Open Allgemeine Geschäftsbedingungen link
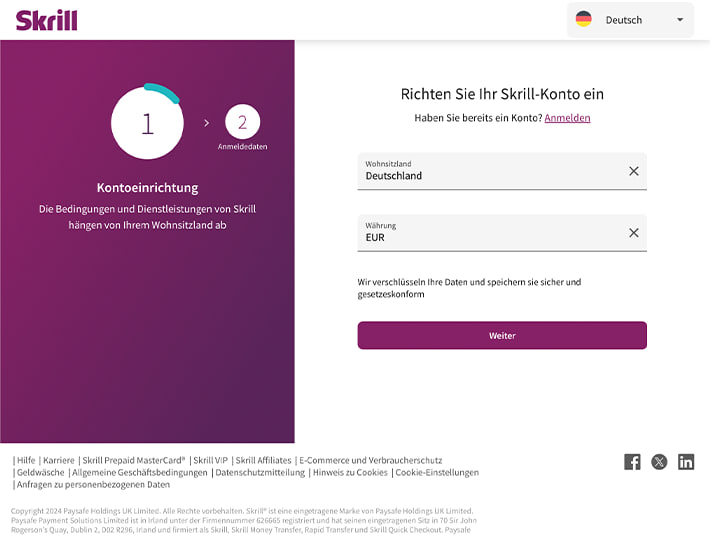The image size is (710, 535). 139,473
